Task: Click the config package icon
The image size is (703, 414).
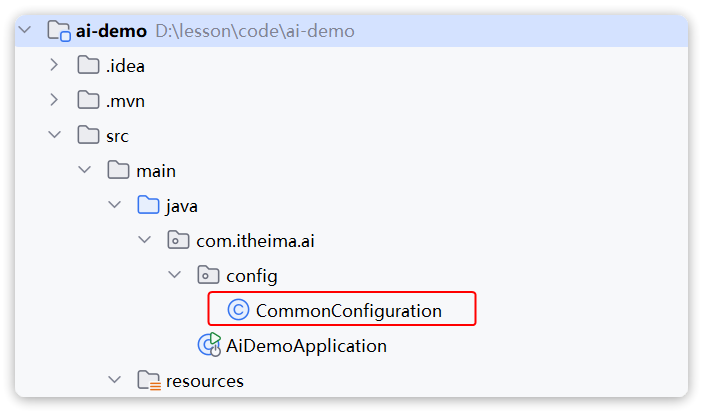Action: 208,275
